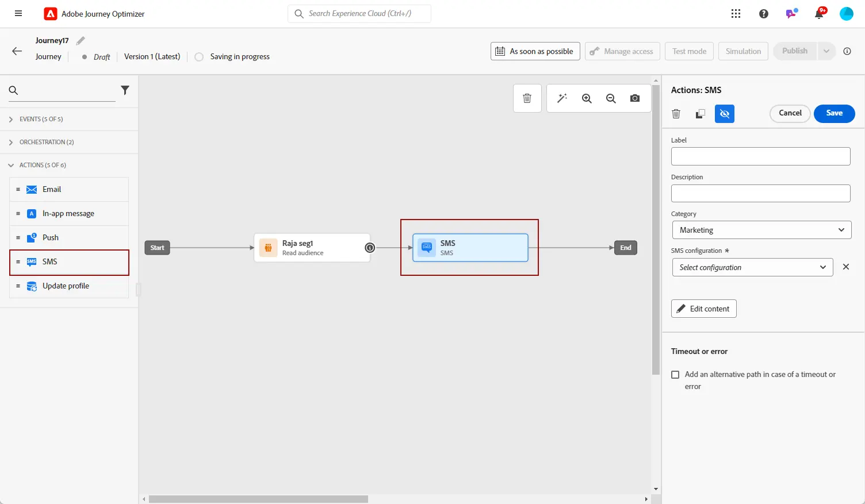Open the palette filter funnel icon

(125, 90)
